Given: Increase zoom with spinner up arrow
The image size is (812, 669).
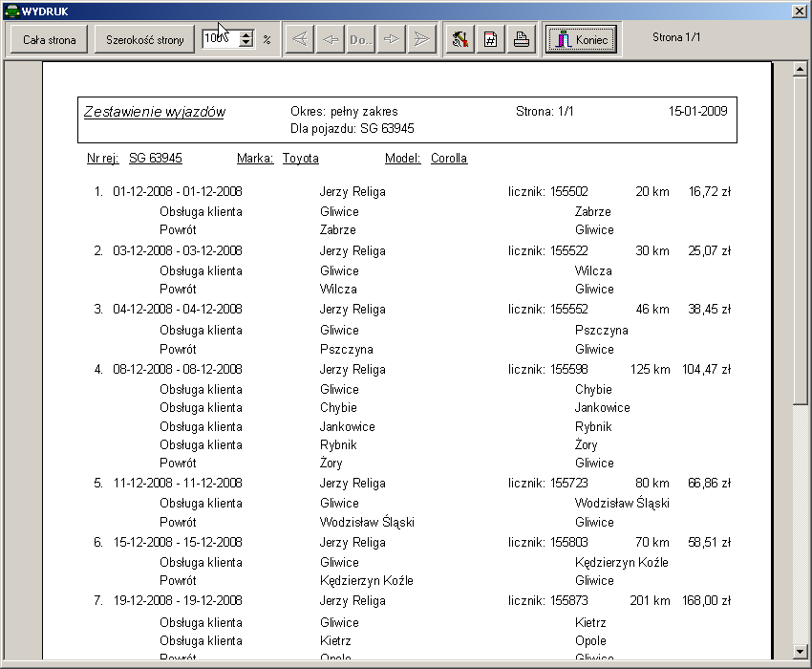Looking at the screenshot, I should pos(246,34).
